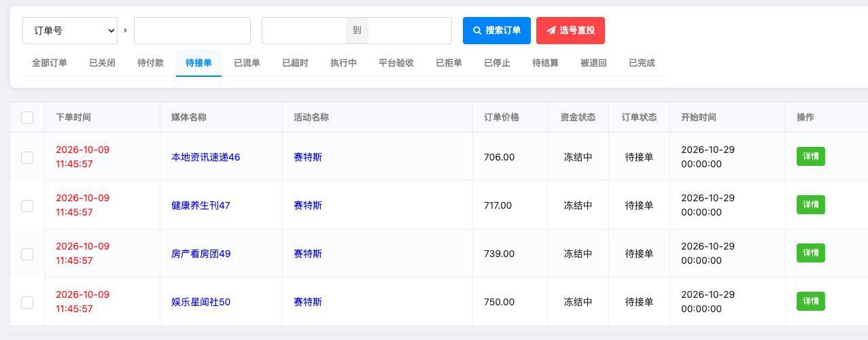Viewport: 868px width, 340px height.
Task: Switch to the 待付款 tab
Action: tap(150, 63)
